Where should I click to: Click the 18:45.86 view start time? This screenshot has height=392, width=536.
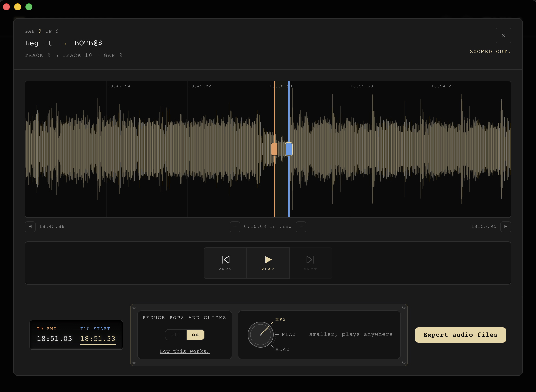pyautogui.click(x=52, y=227)
